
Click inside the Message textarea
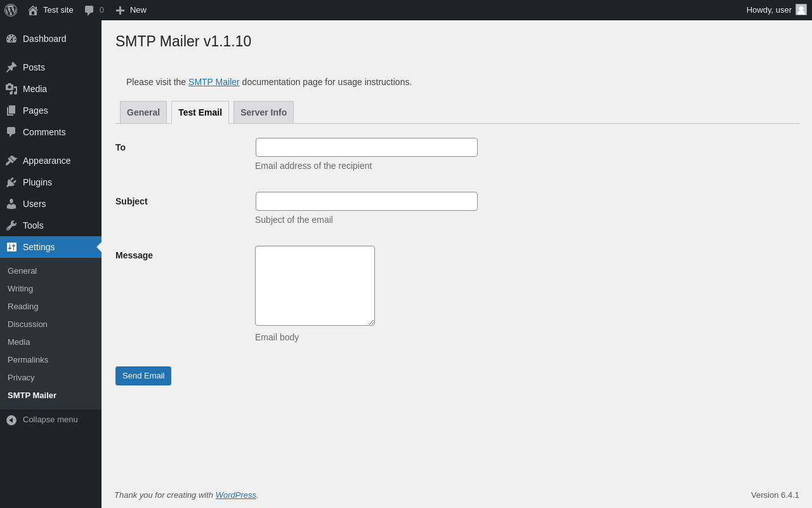(315, 286)
